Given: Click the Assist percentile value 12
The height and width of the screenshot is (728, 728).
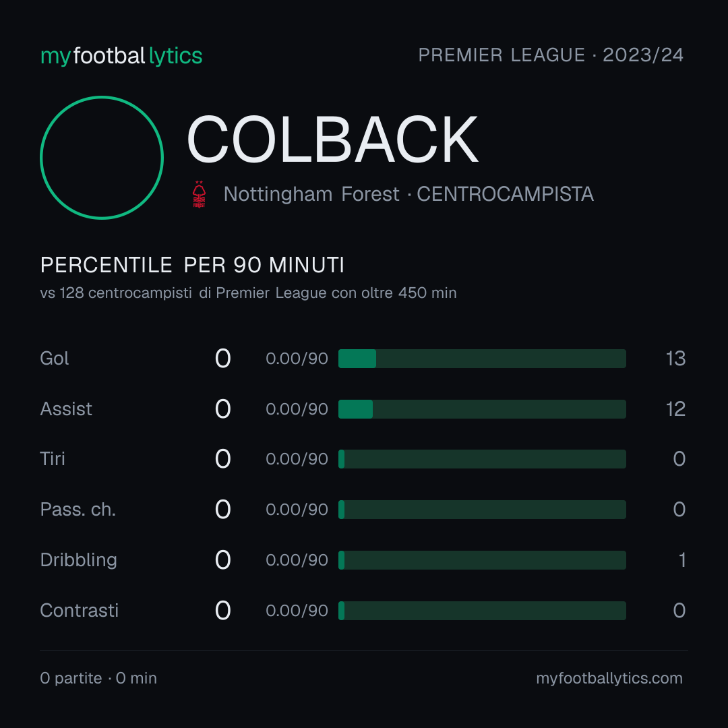Looking at the screenshot, I should click(x=675, y=409).
